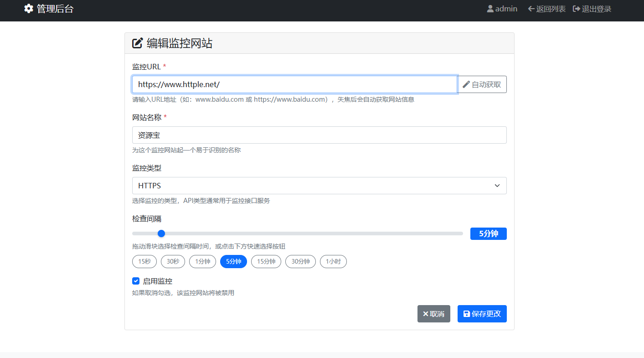
Task: Toggle the 1小时 interval option
Action: [x=333, y=261]
